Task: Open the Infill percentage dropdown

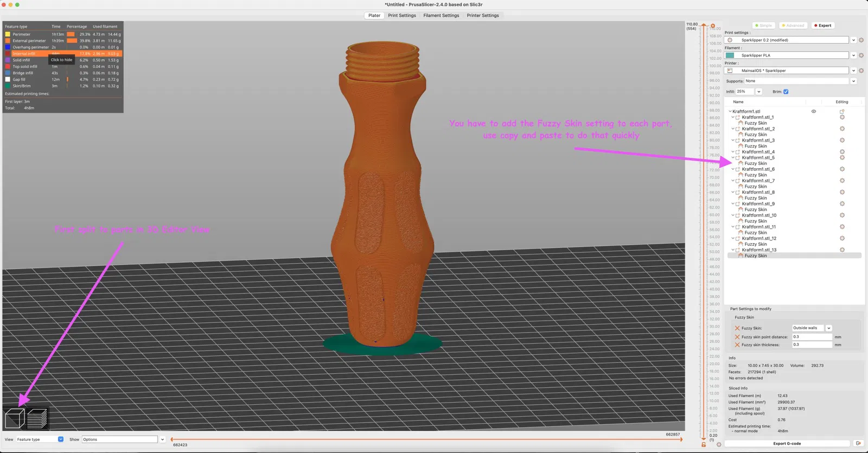Action: click(x=758, y=92)
